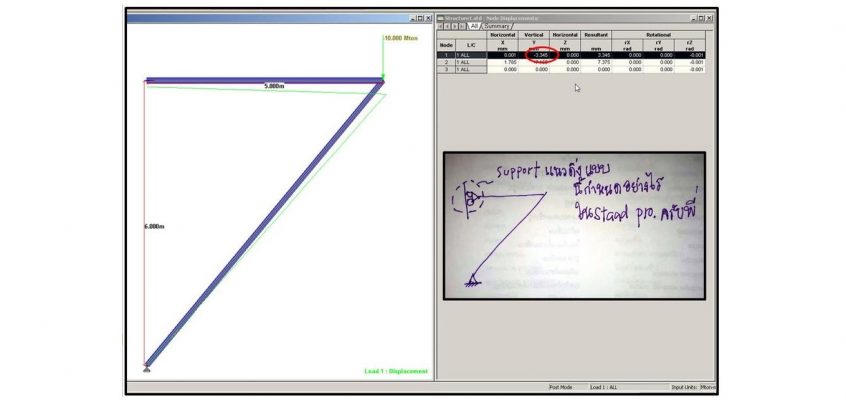The width and height of the screenshot is (846, 400).
Task: Click the Load 1 : Displacement caption
Action: click(x=396, y=371)
